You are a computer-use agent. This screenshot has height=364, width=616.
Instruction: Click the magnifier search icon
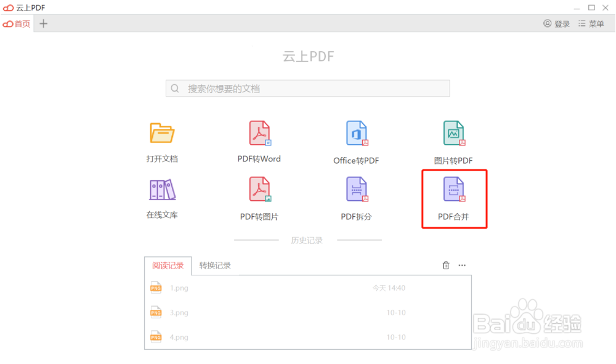pos(175,88)
